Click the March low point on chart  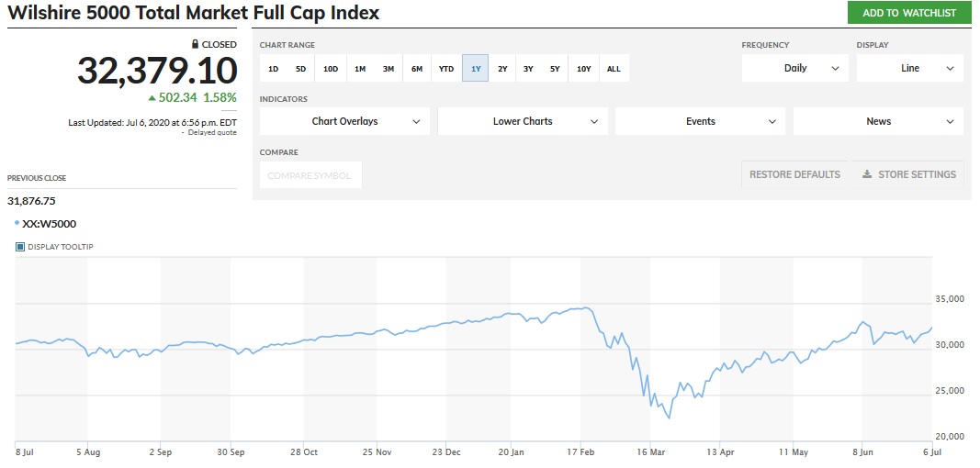[669, 418]
